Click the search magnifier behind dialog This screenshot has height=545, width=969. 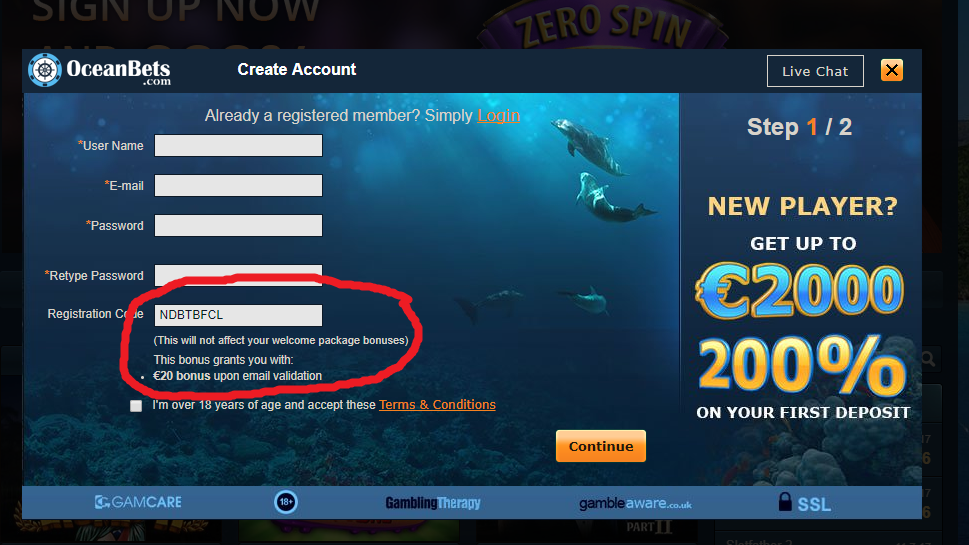[928, 359]
